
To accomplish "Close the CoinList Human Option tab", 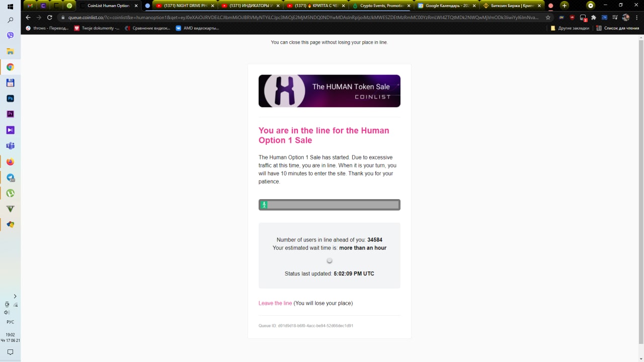I will [x=136, y=6].
